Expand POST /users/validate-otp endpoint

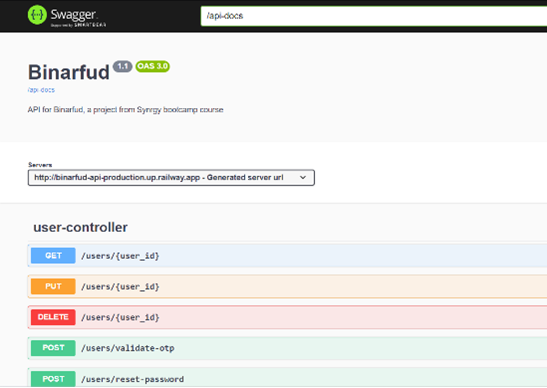coord(287,348)
